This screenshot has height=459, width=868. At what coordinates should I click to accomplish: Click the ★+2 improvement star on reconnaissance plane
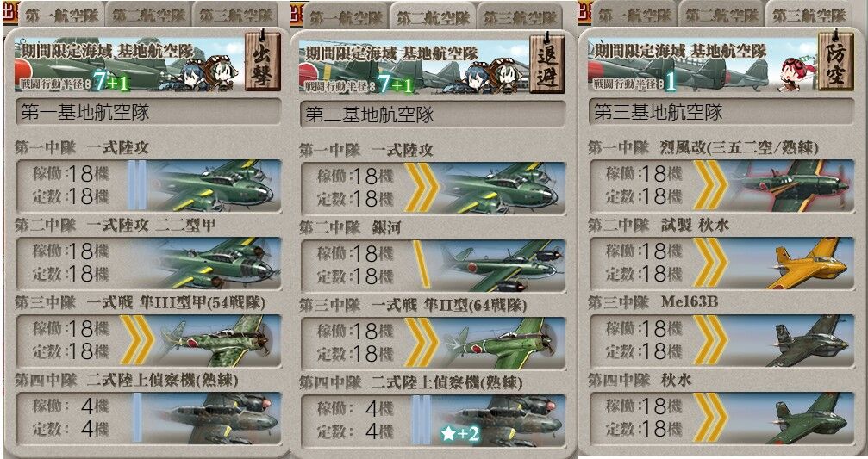(x=460, y=434)
